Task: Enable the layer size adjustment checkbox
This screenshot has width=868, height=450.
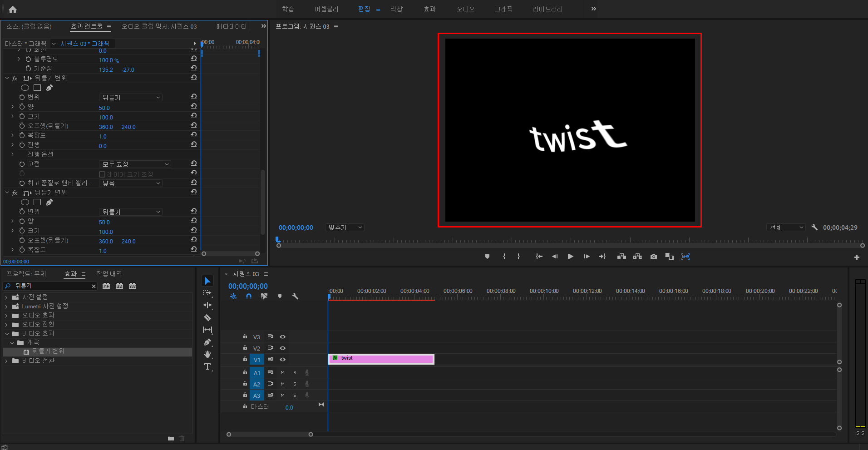Action: pos(102,174)
